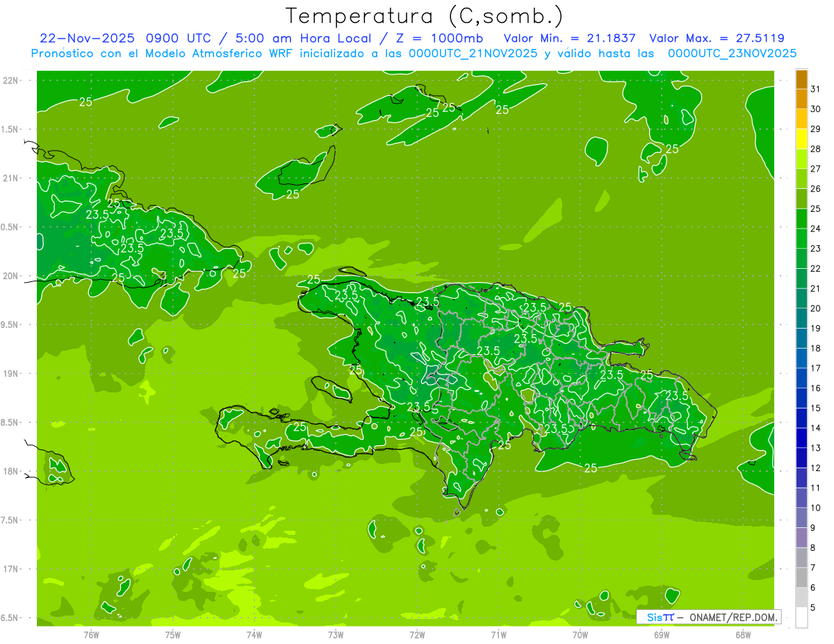
Task: Click the "18N" latitude axis label
Action: [10, 471]
